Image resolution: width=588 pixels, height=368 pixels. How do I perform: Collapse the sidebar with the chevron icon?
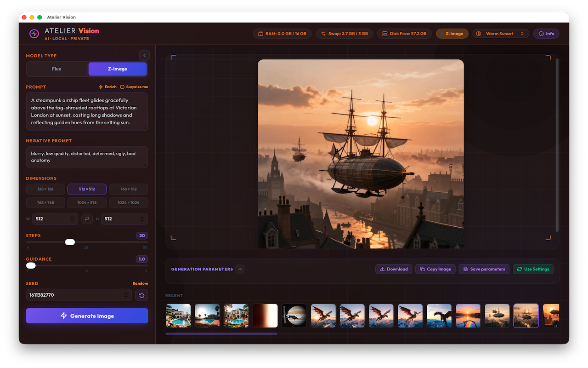pyautogui.click(x=144, y=55)
